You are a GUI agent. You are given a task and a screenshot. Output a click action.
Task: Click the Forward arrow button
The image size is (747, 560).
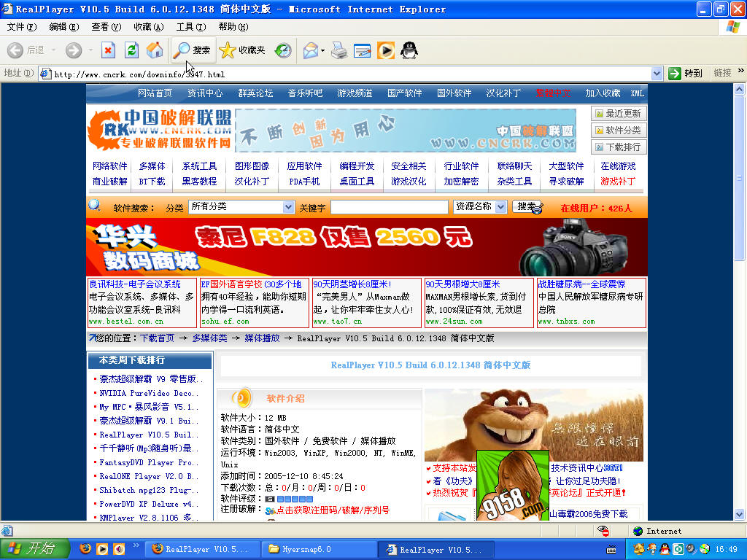pyautogui.click(x=74, y=50)
